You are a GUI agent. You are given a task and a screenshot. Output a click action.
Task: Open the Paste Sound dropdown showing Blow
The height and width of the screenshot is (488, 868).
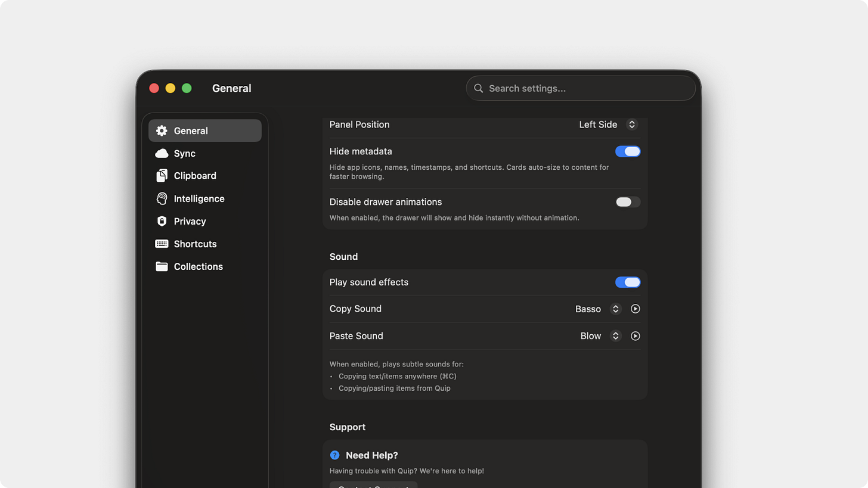(x=600, y=336)
